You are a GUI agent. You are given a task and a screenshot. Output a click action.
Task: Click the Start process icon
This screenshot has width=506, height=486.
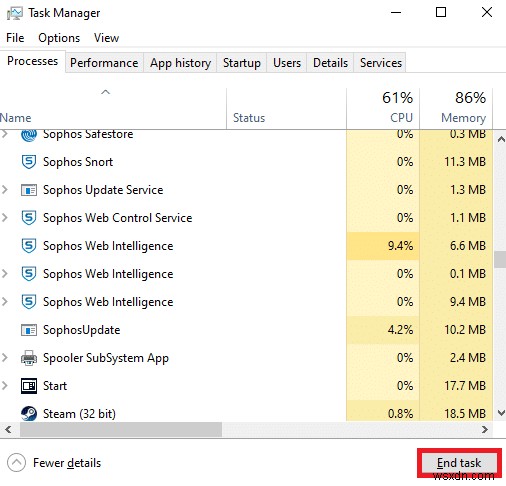pyautogui.click(x=29, y=386)
